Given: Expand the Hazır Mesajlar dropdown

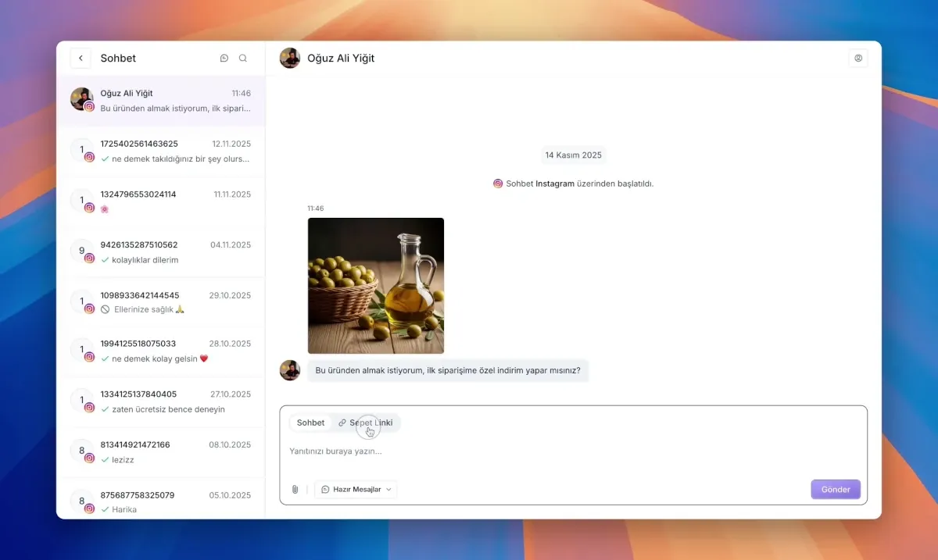Looking at the screenshot, I should [x=356, y=489].
